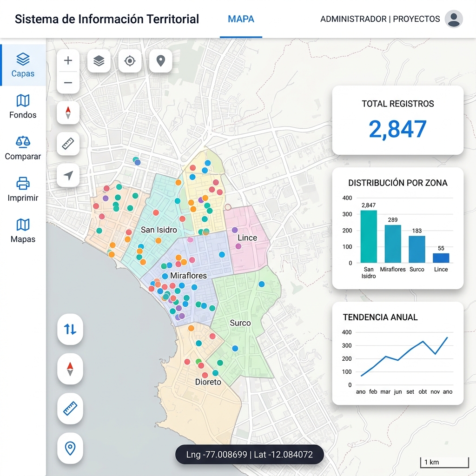
Task: Click the Surco bar labeled 183
Action: (x=417, y=249)
